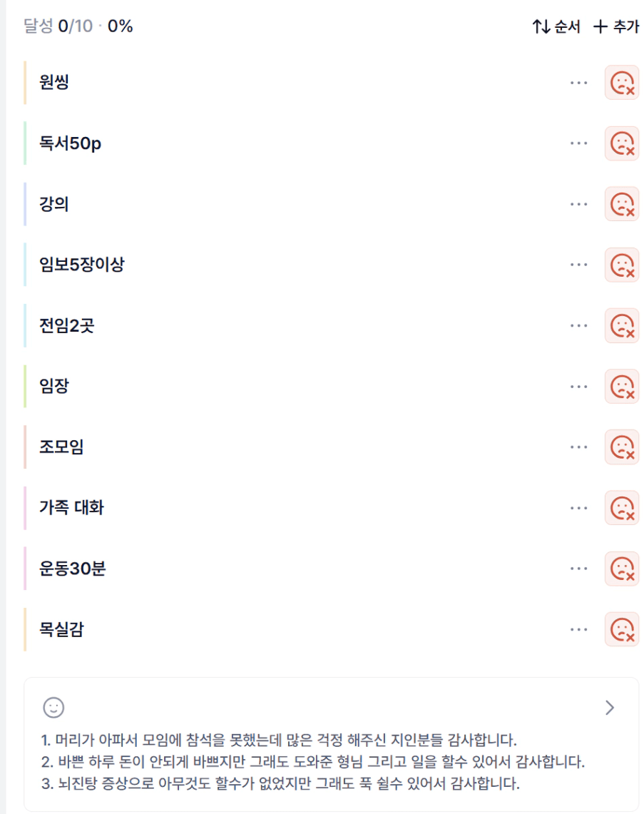Click the smiley emoji icon in gratitude card
This screenshot has width=644, height=814.
click(53, 707)
